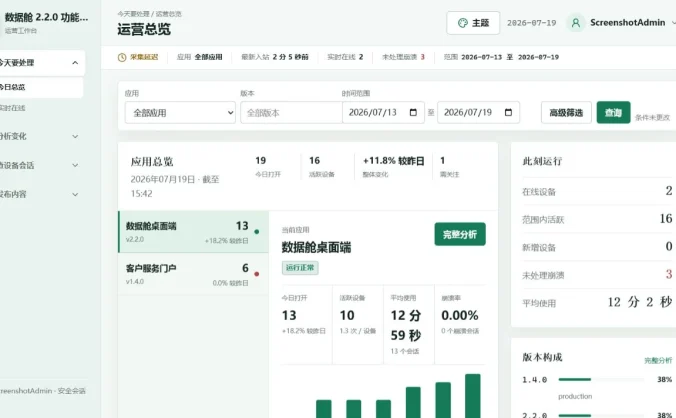Expand the 设备会话 sidebar section
Image resolution: width=676 pixels, height=418 pixels.
[75, 165]
